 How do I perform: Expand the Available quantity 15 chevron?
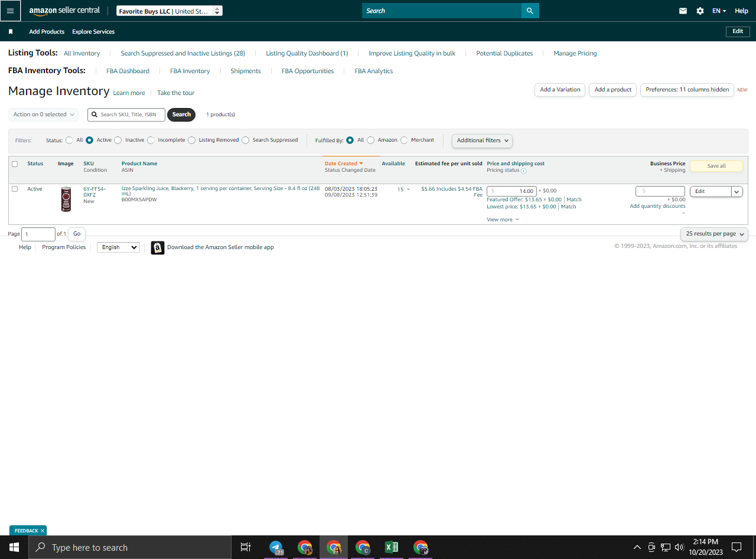(x=408, y=189)
